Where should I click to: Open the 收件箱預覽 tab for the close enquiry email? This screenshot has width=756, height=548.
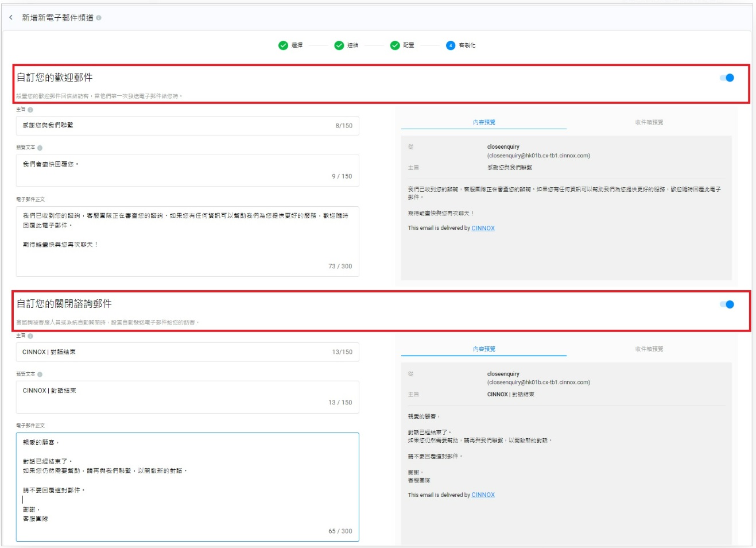click(649, 349)
